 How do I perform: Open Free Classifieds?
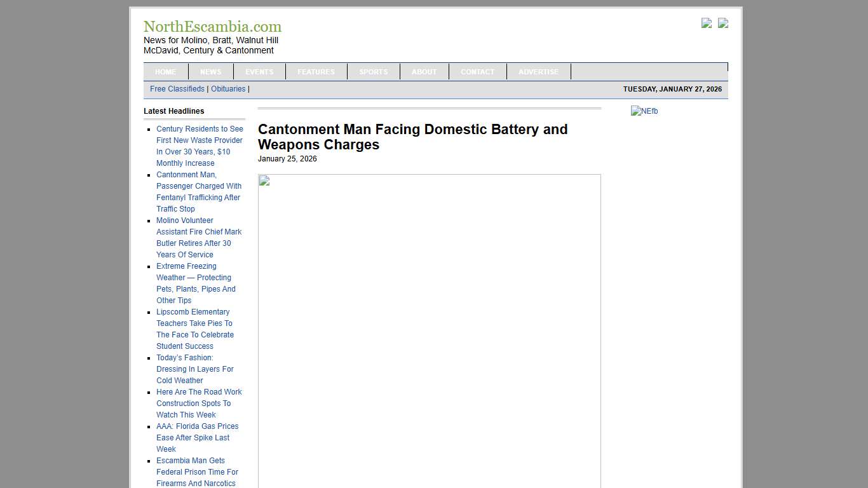pyautogui.click(x=177, y=89)
